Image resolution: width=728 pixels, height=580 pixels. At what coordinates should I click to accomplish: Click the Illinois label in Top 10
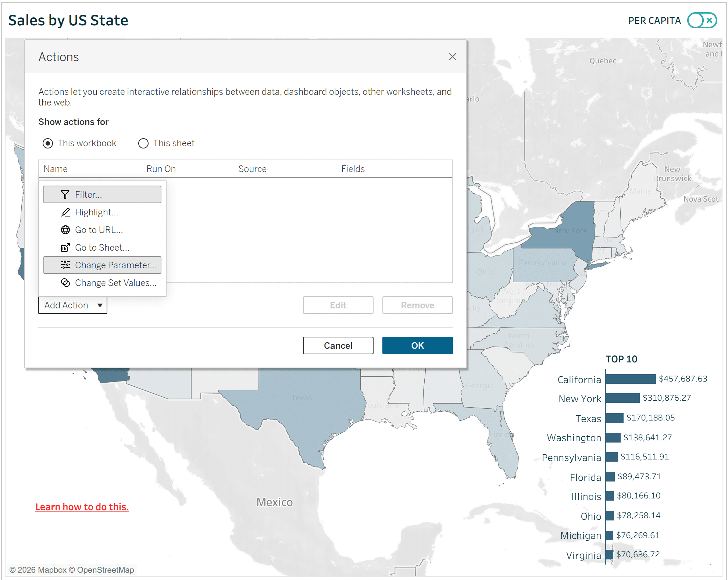click(x=586, y=497)
